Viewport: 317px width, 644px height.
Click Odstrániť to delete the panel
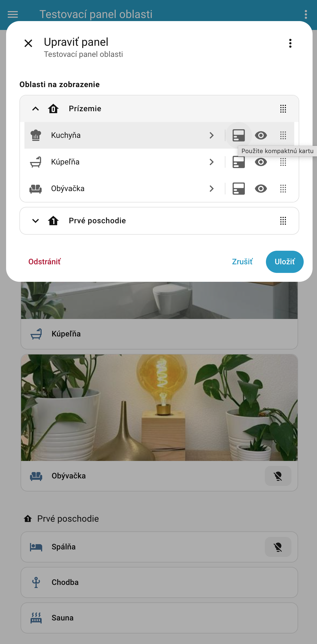click(44, 262)
